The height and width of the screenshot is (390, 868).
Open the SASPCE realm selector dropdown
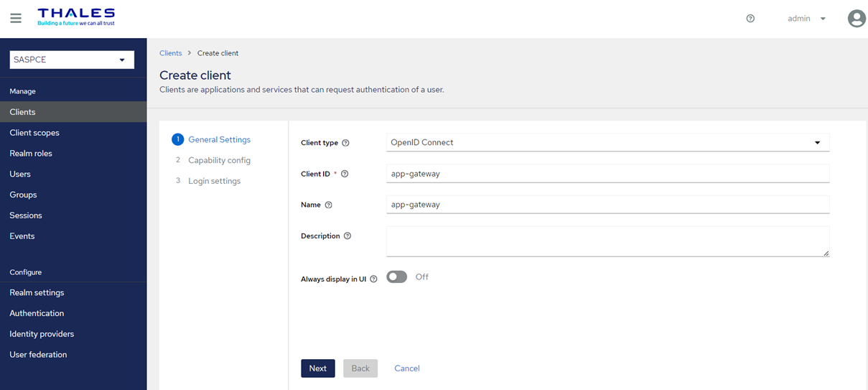click(x=72, y=60)
